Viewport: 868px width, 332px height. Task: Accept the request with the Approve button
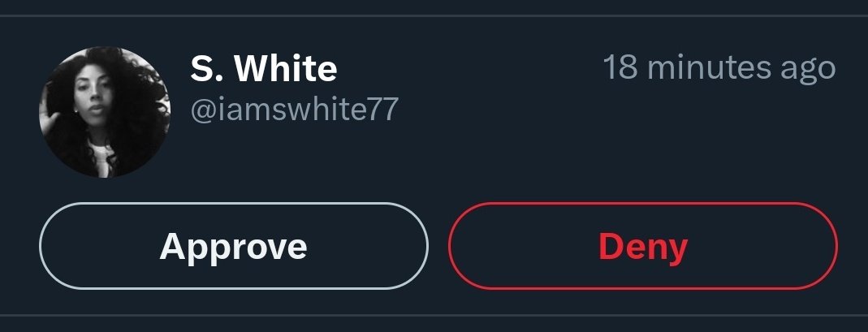click(234, 246)
